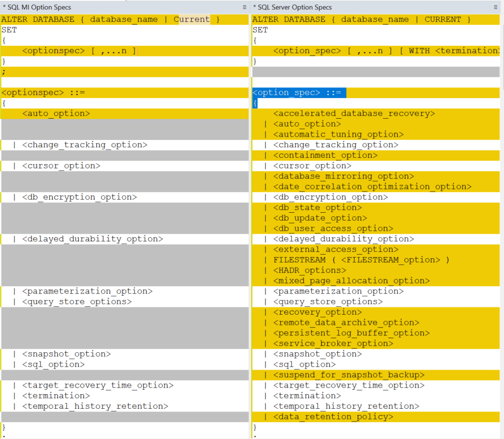Select the SQL Server Option Specs pane title

coord(293,7)
